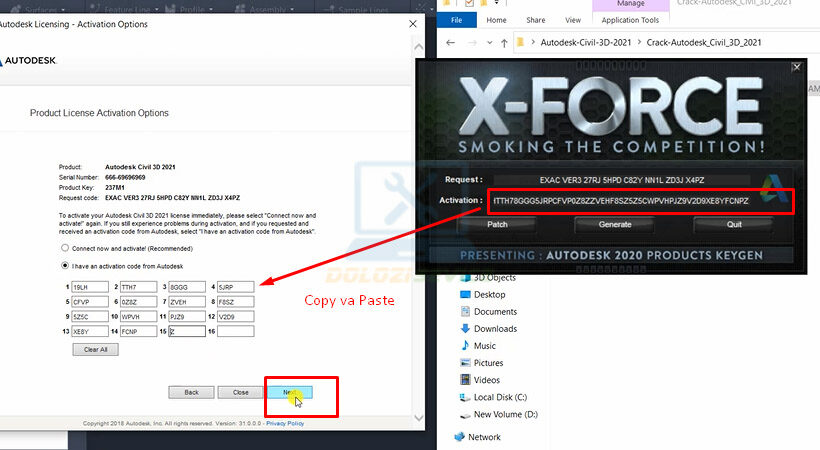Click the Back button in dialog
820x450 pixels.
pos(191,392)
